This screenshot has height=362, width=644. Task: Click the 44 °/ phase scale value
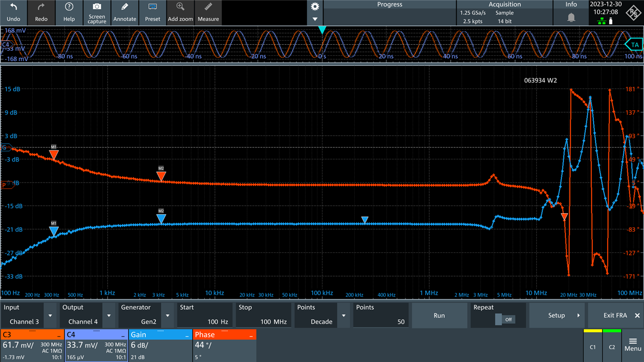click(x=203, y=345)
